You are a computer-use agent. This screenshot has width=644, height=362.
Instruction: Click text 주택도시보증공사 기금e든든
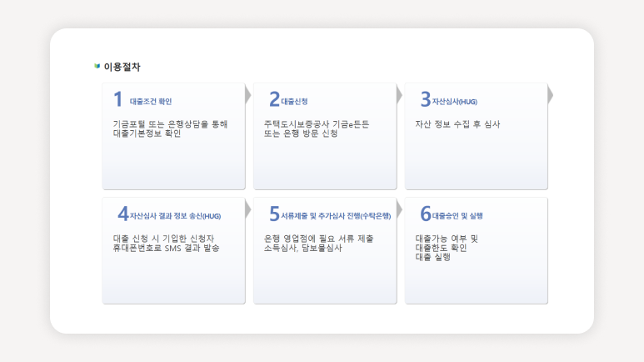(x=317, y=123)
